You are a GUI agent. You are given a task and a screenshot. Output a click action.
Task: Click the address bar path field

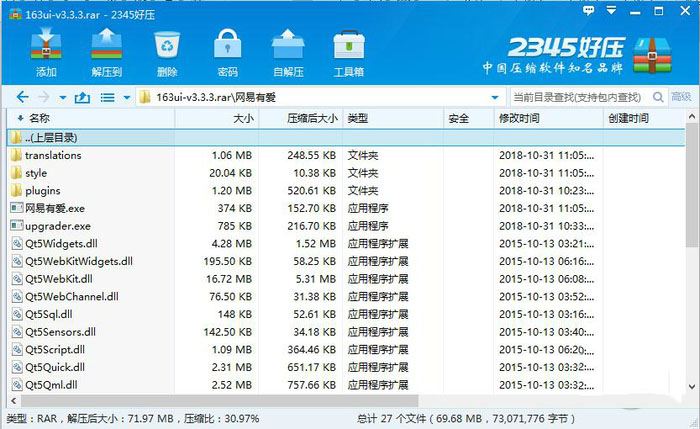pos(319,97)
